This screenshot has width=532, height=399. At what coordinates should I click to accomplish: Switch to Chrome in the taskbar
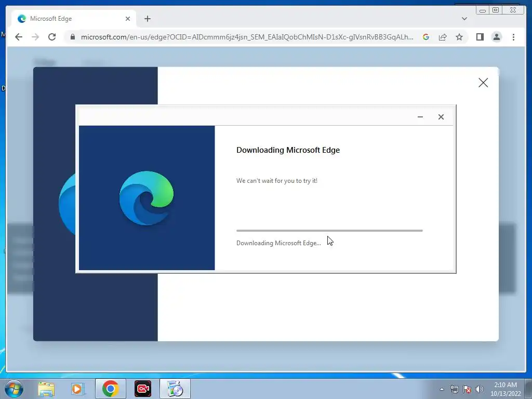click(x=110, y=389)
